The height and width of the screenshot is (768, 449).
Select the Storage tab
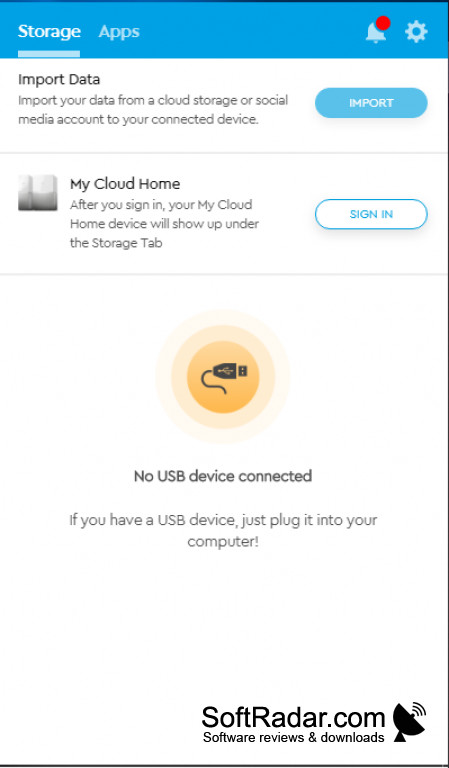[x=49, y=32]
